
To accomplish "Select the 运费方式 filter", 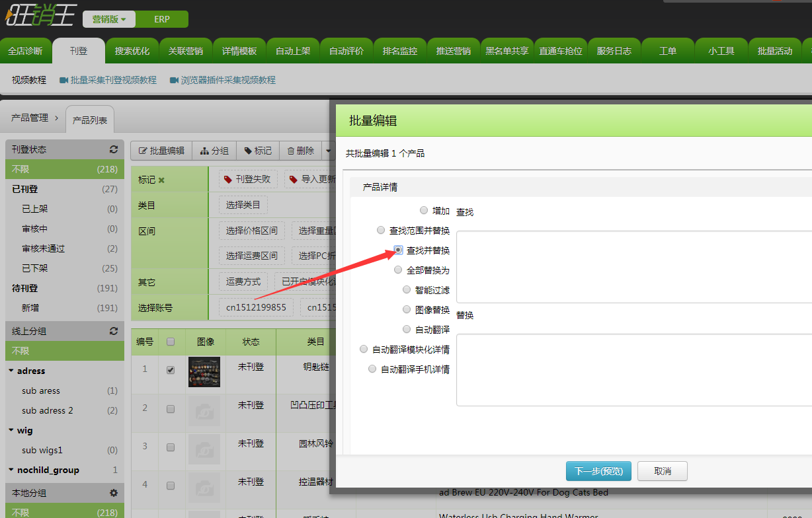I will (x=243, y=281).
